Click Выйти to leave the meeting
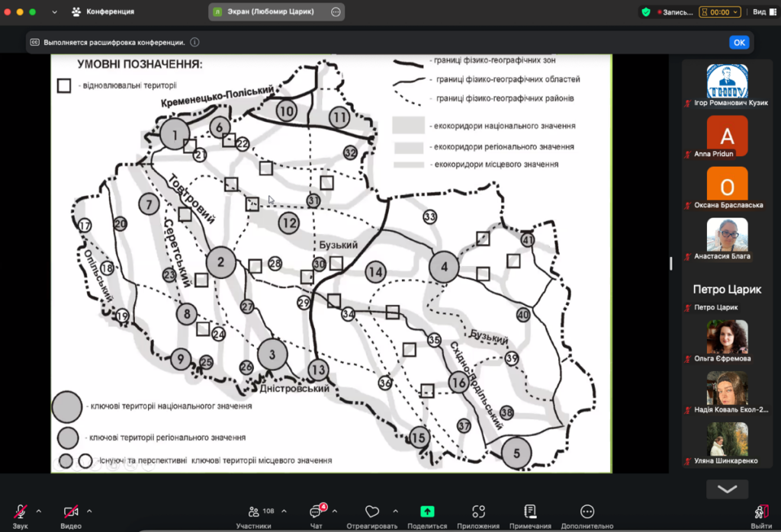781x532 pixels. (x=760, y=512)
